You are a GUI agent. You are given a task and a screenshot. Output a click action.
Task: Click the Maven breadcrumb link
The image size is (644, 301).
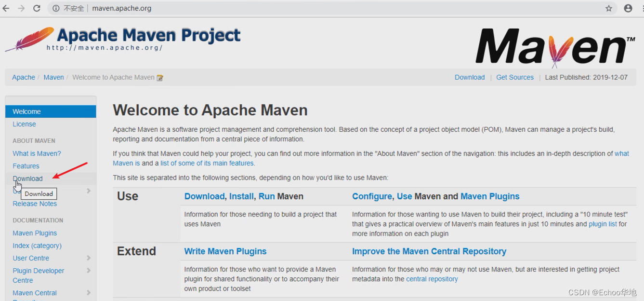click(53, 77)
